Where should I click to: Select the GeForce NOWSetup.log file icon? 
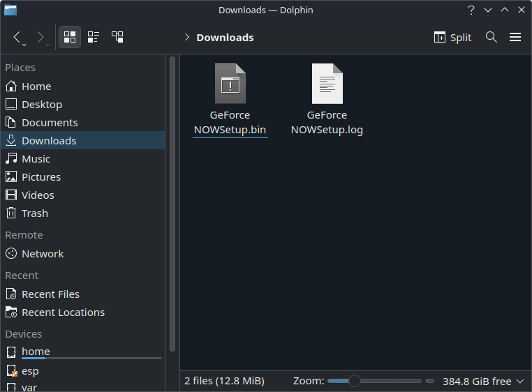pos(327,84)
